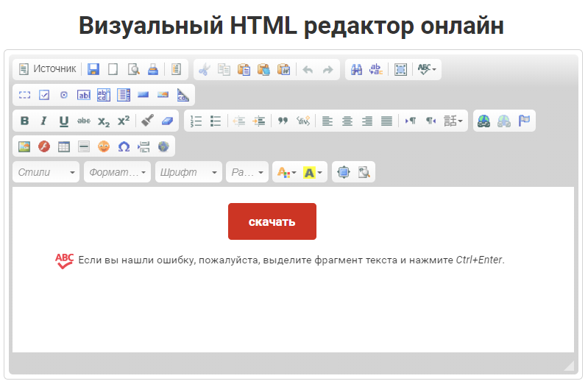588x384 pixels.
Task: Click the Copy icon
Action: click(224, 70)
